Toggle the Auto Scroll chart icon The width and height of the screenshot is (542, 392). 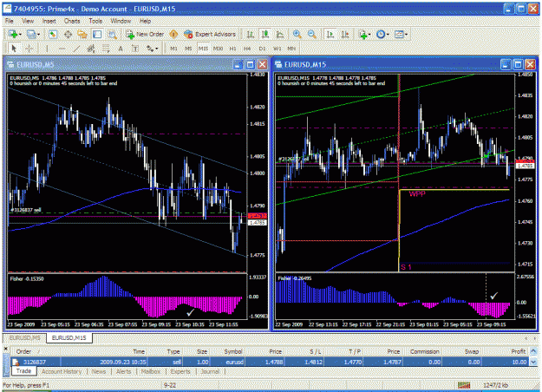point(330,34)
